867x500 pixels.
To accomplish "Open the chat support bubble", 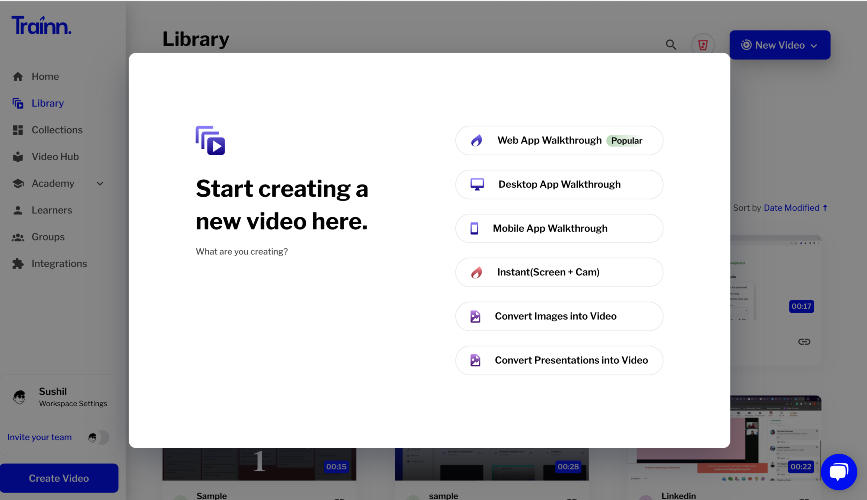I will [839, 472].
